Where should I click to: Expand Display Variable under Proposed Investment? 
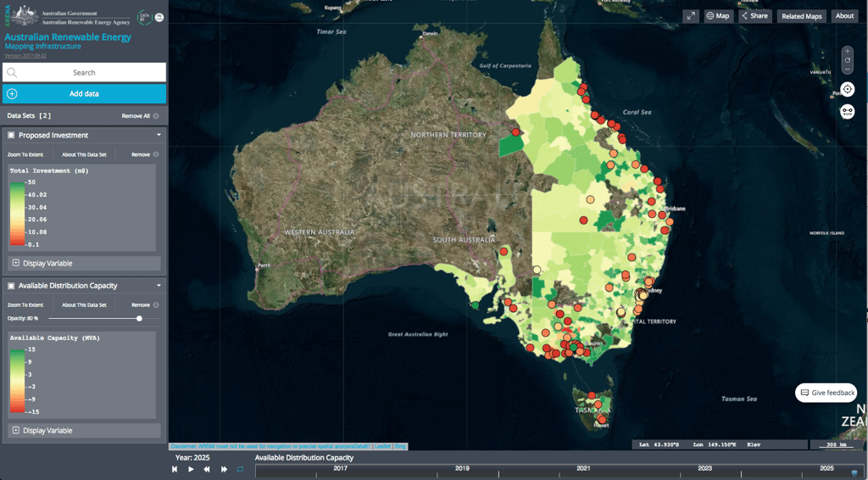click(84, 264)
